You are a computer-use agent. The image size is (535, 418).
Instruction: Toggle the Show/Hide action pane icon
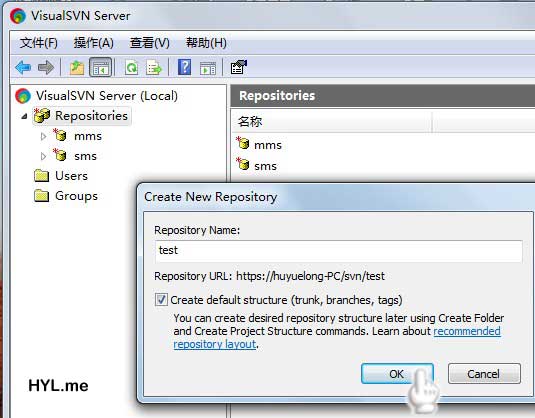point(208,68)
